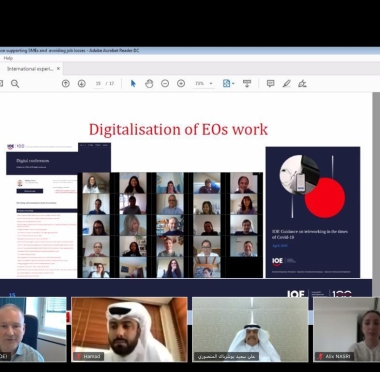Select Alix NASRI's video thumbnail
Screen dimensions: 380x372
(x=346, y=329)
